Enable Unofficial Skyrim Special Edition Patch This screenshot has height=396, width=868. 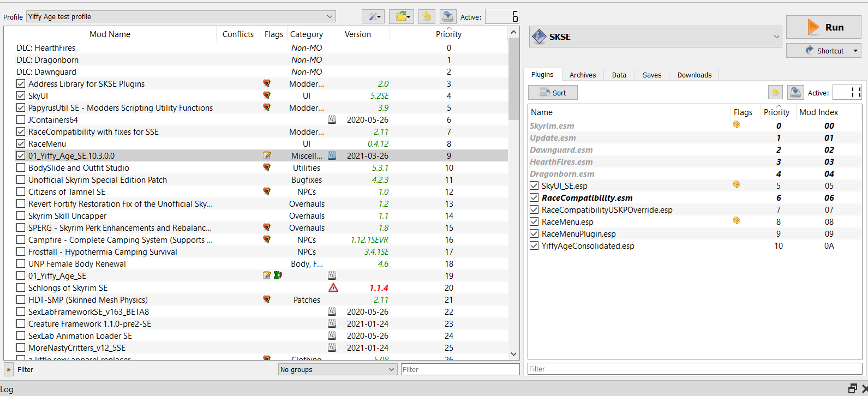pos(21,179)
